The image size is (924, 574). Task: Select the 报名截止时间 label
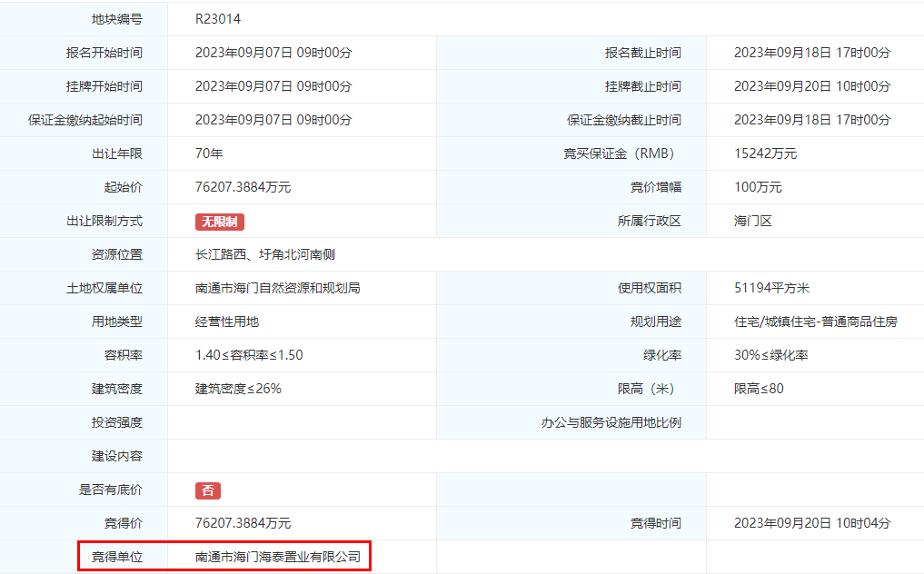[x=643, y=53]
